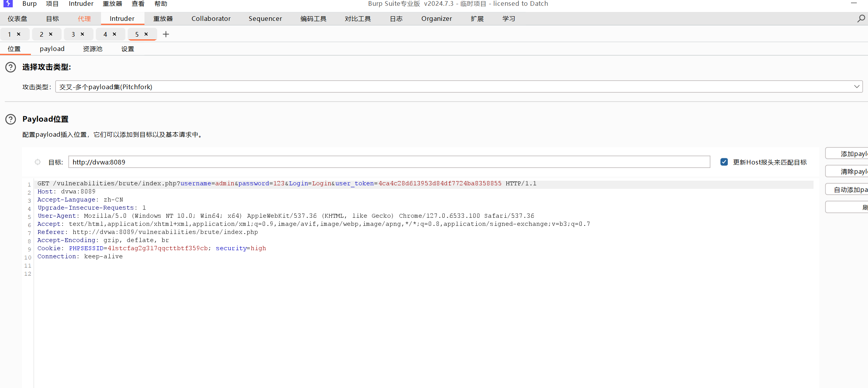The image size is (868, 388).
Task: Select Intruder attack tab 4
Action: 105,34
